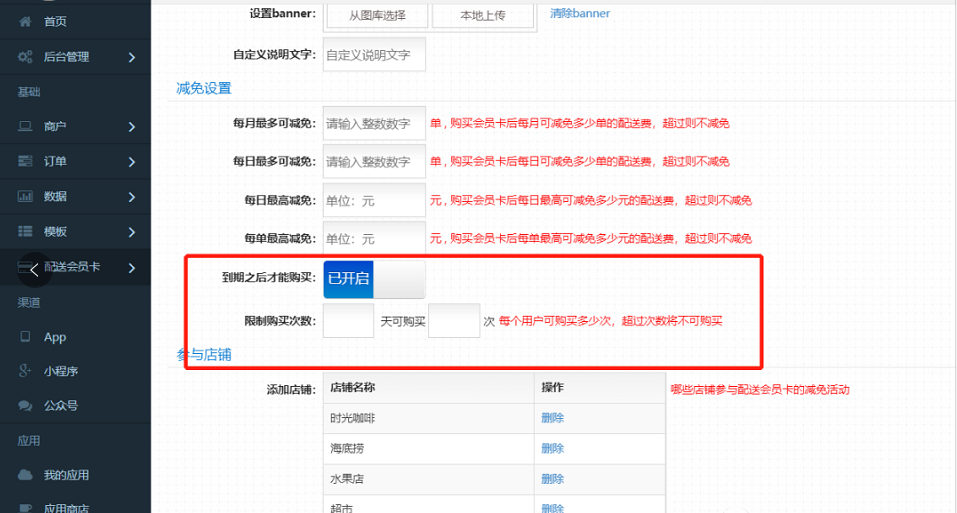This screenshot has width=957, height=513.
Task: Open the 小程序 menu item
Action: (60, 372)
